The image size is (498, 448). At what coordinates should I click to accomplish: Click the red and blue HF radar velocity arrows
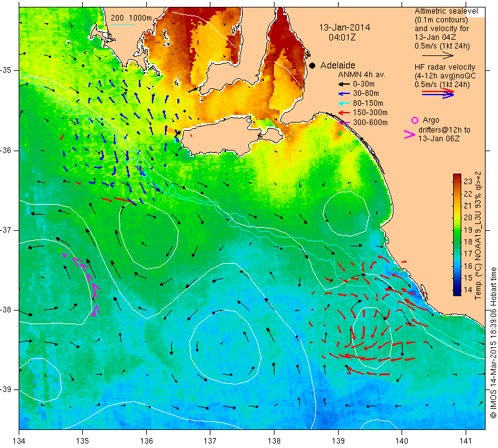click(438, 93)
